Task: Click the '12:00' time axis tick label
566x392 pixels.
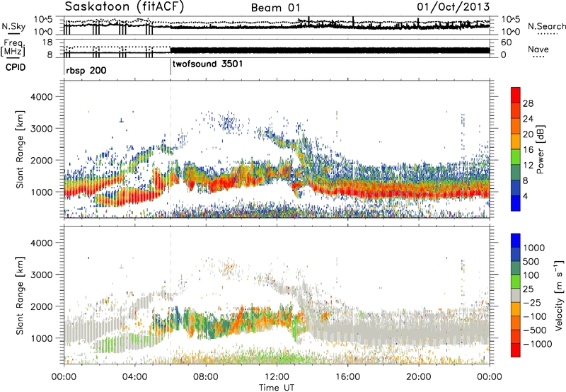Action: [x=277, y=377]
